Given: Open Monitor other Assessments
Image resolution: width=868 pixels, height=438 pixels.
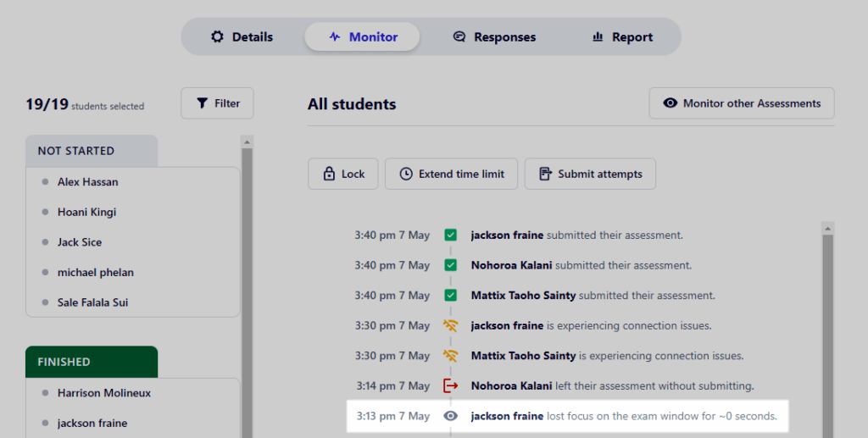Looking at the screenshot, I should pos(742,103).
